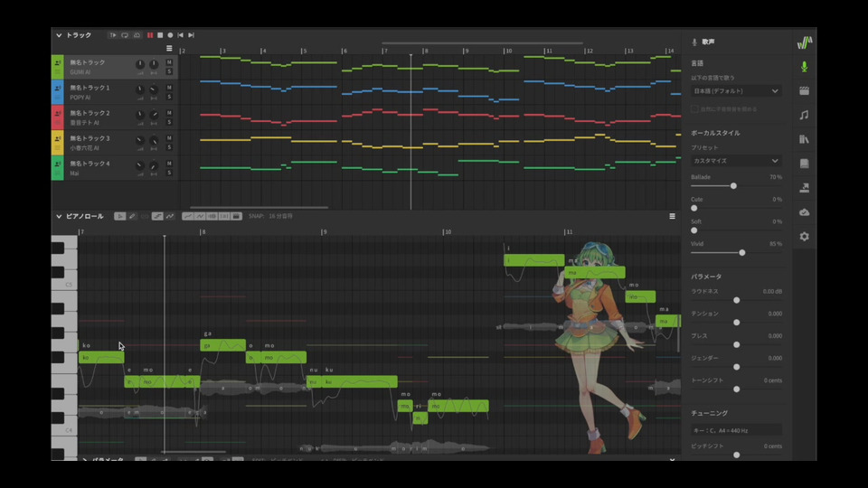Toggle the loop playback icon

(x=125, y=35)
